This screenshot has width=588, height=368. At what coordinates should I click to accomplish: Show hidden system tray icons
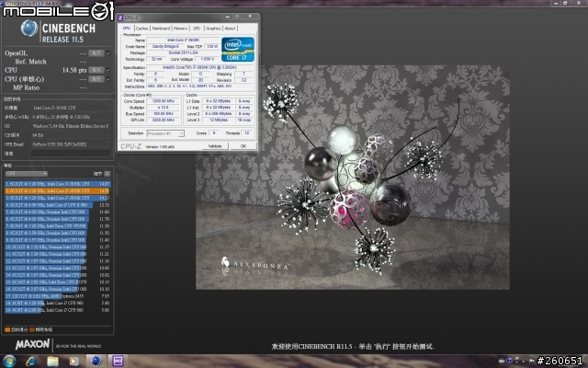[x=524, y=362]
